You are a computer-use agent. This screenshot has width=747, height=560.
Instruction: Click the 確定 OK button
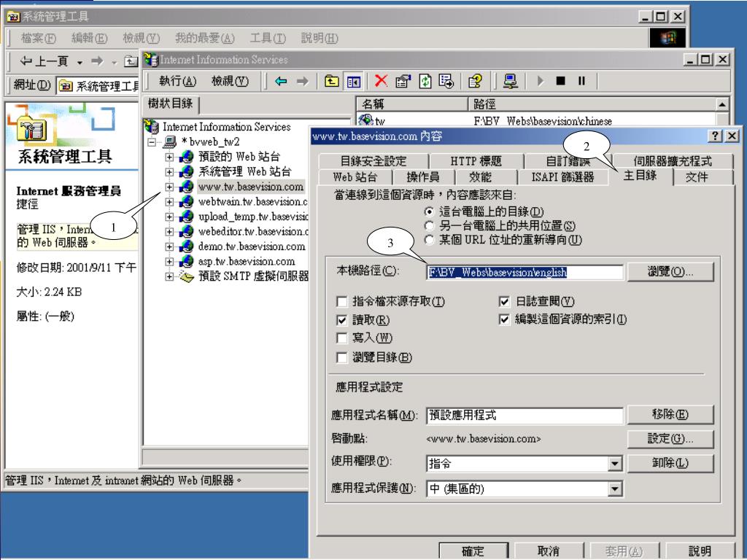(x=473, y=551)
